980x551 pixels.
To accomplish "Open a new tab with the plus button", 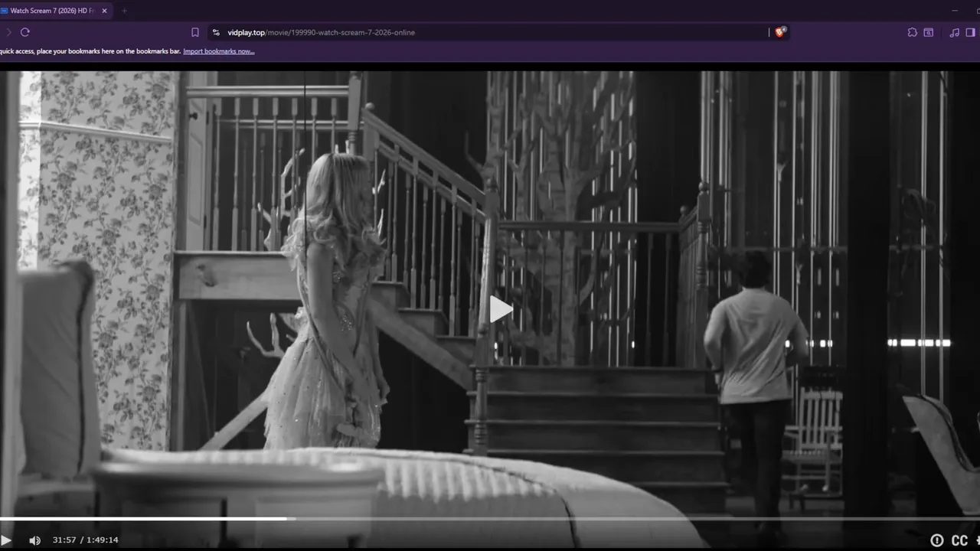I will pos(124,11).
